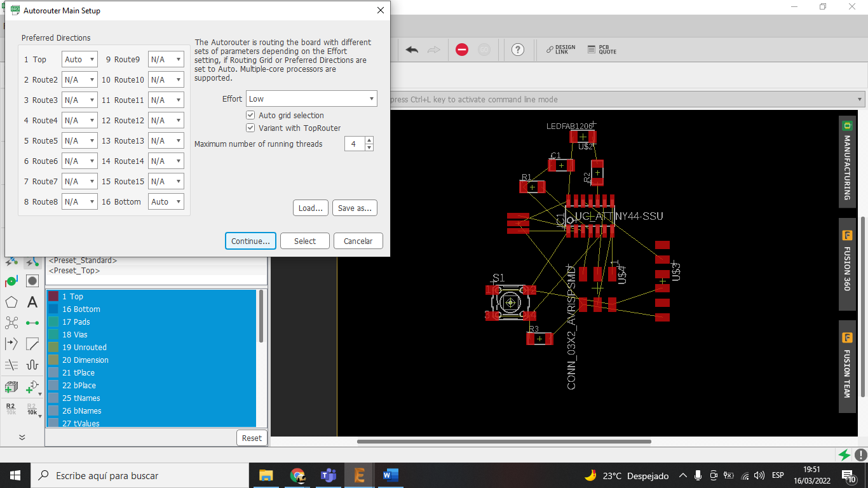868x488 pixels.
Task: Select the <Preset_Top> layer preset
Action: 74,271
